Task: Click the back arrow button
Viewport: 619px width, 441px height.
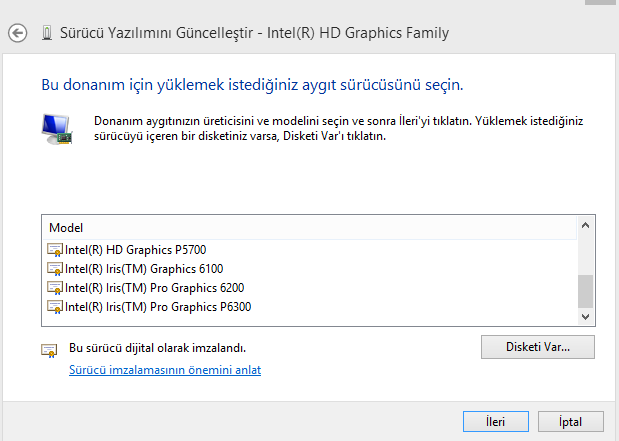Action: pyautogui.click(x=17, y=34)
